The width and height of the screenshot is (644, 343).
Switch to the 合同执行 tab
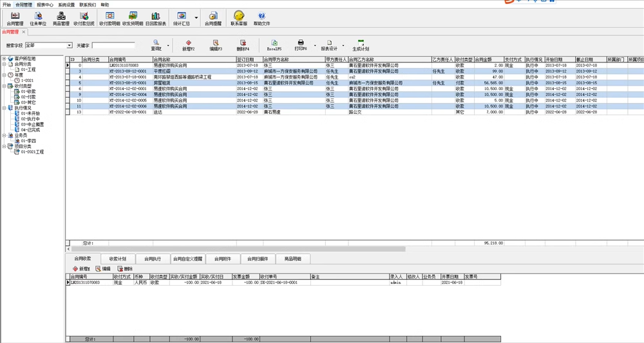[x=153, y=259]
